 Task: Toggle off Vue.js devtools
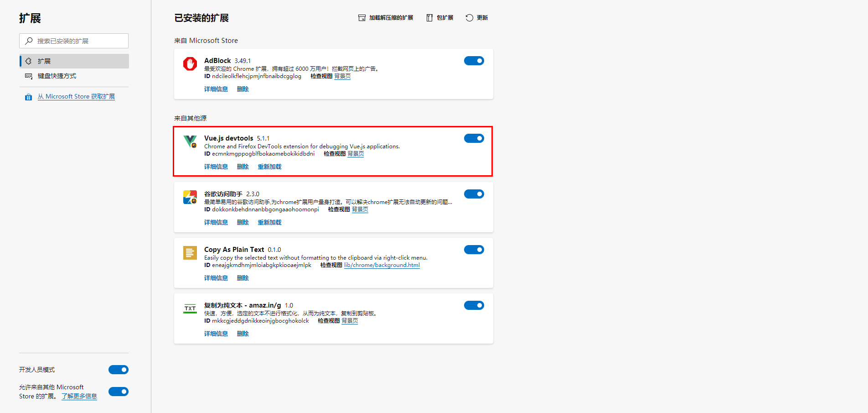[x=474, y=138]
